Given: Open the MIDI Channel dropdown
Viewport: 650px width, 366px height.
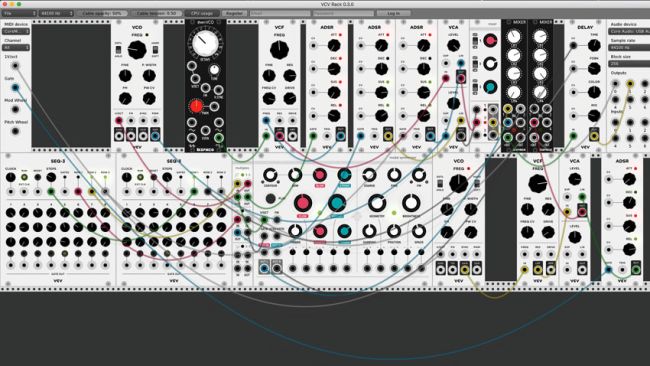Looking at the screenshot, I should pyautogui.click(x=16, y=47).
